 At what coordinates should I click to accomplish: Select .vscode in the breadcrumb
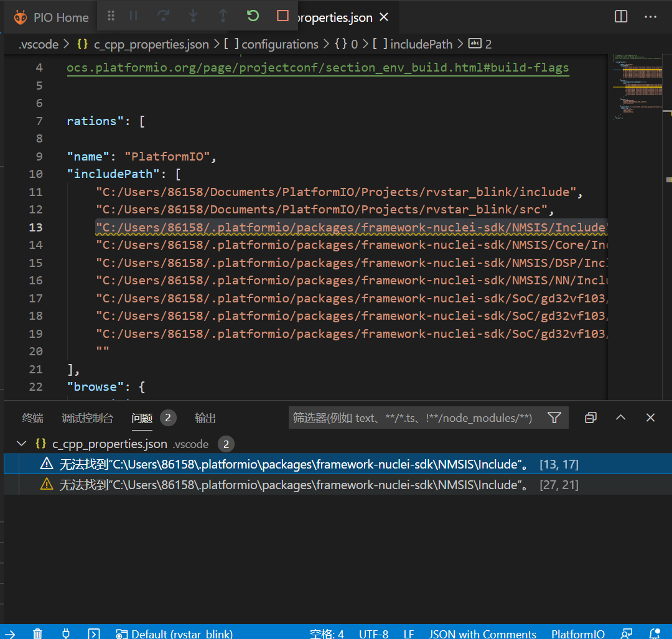click(39, 44)
